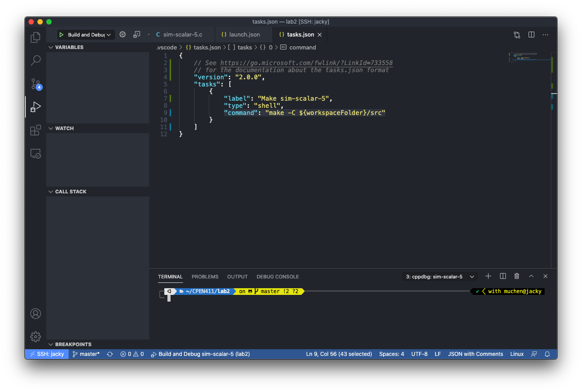Viewport: 582px width, 392px height.
Task: Select the Linux status bar item
Action: click(x=517, y=354)
